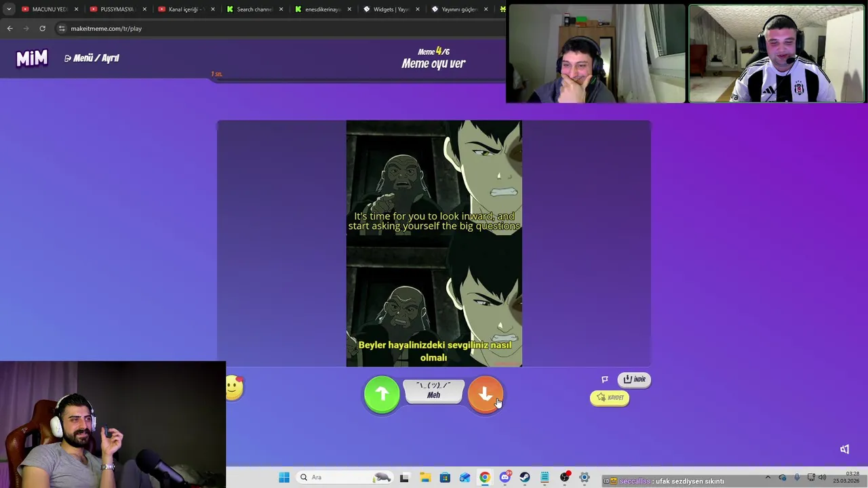Open volume tray icon

822,477
